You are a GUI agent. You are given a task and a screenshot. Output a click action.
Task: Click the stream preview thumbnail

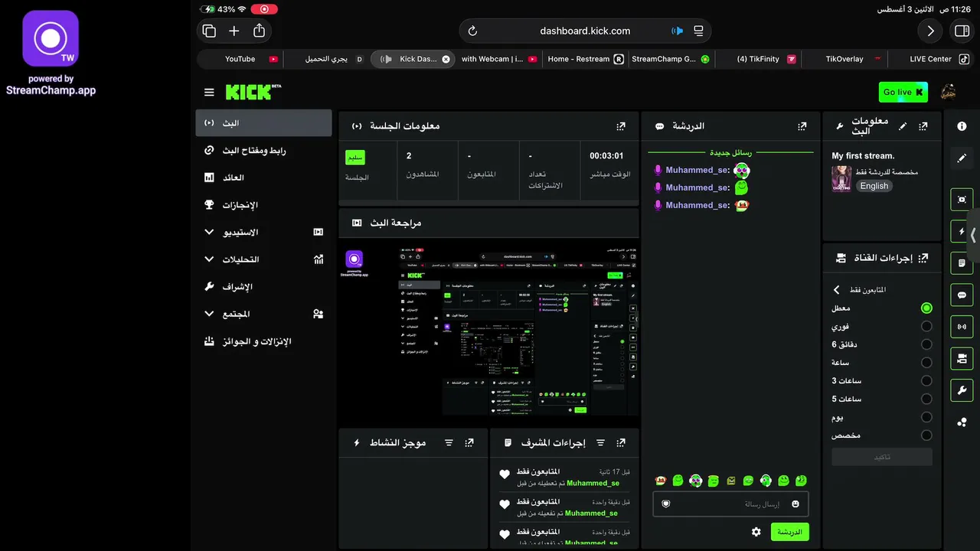coord(488,332)
